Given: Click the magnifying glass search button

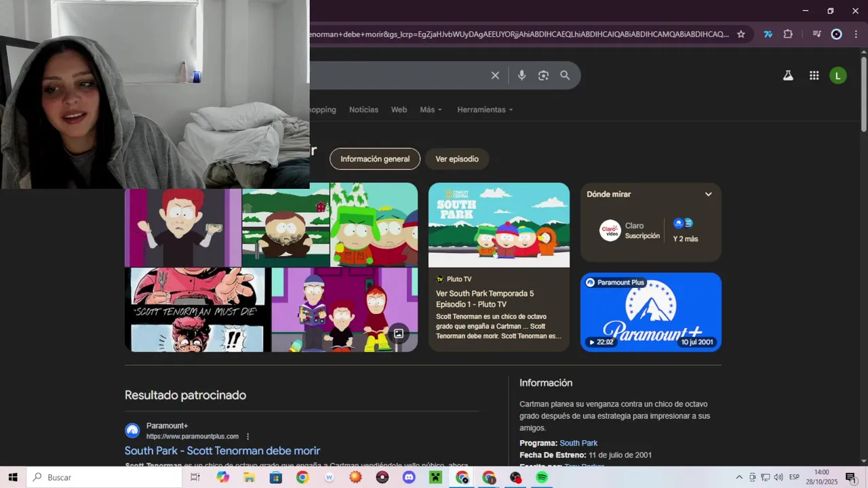Looking at the screenshot, I should (565, 75).
